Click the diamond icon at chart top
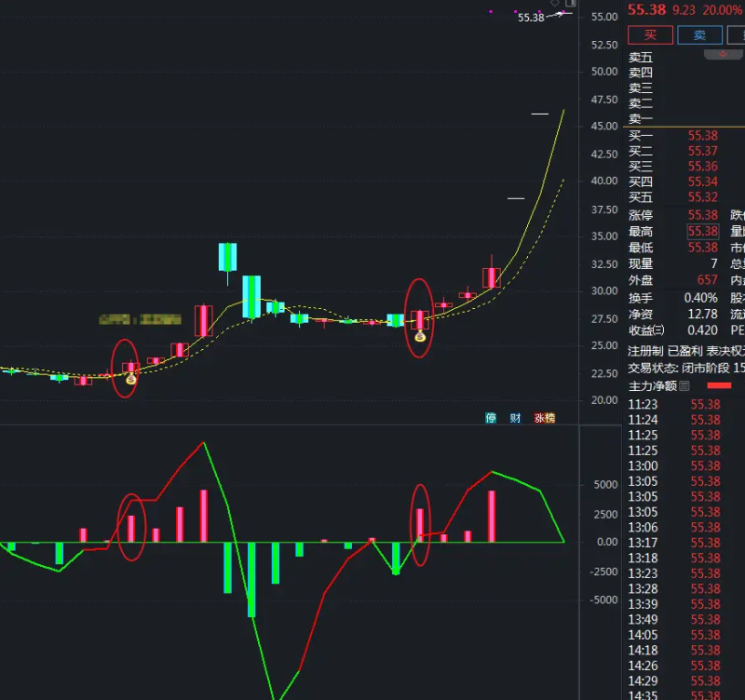The height and width of the screenshot is (700, 745). pos(555,4)
